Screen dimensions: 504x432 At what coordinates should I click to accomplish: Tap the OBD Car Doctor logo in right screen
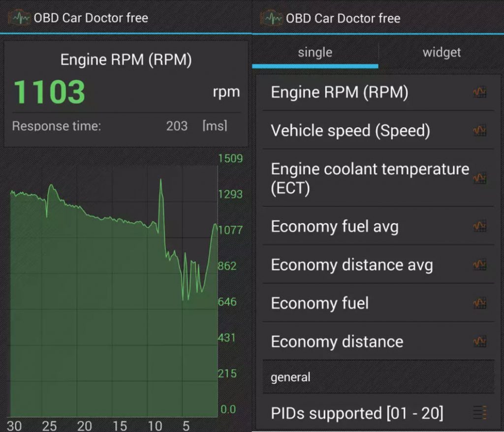coord(271,18)
